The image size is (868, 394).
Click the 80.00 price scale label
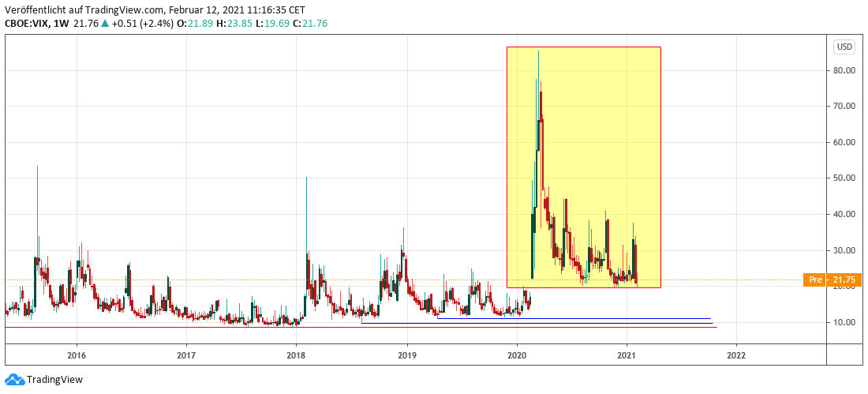845,70
